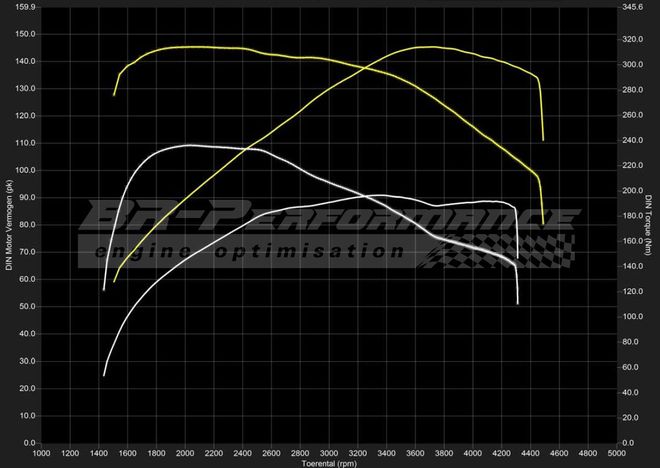The height and width of the screenshot is (468, 660).
Task: Select the 'Toerental (rpm)' x-axis title
Action: 330,463
